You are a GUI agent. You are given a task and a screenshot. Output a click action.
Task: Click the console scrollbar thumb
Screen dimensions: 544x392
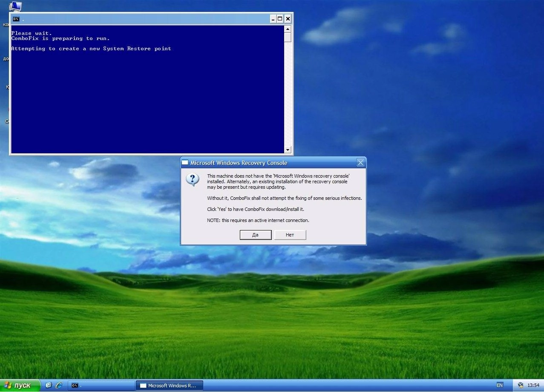(288, 37)
